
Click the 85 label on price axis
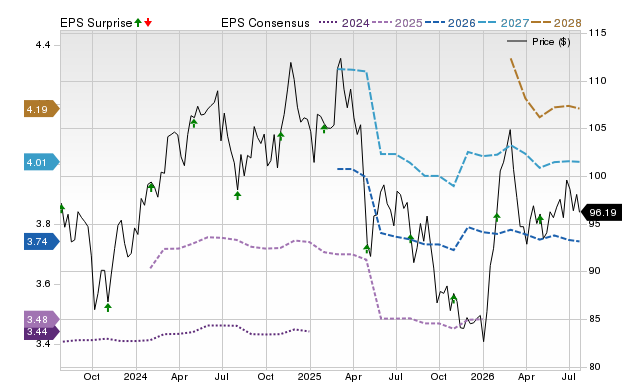tap(594, 318)
